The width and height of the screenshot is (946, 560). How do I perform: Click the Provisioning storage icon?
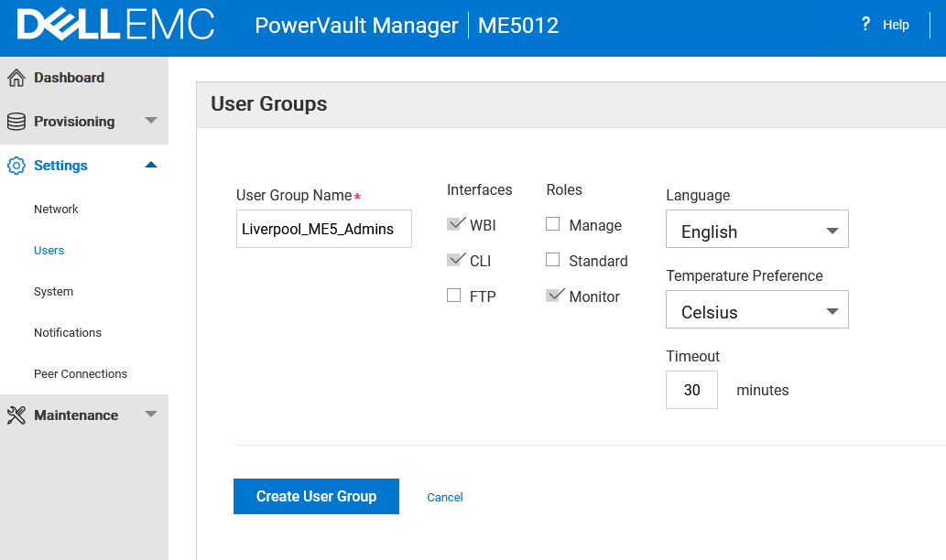click(x=16, y=121)
